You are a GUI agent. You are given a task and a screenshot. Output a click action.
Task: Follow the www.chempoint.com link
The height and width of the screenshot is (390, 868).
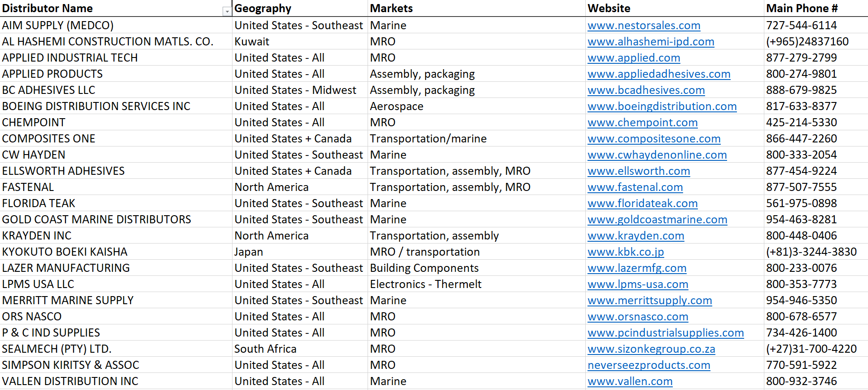(x=642, y=123)
